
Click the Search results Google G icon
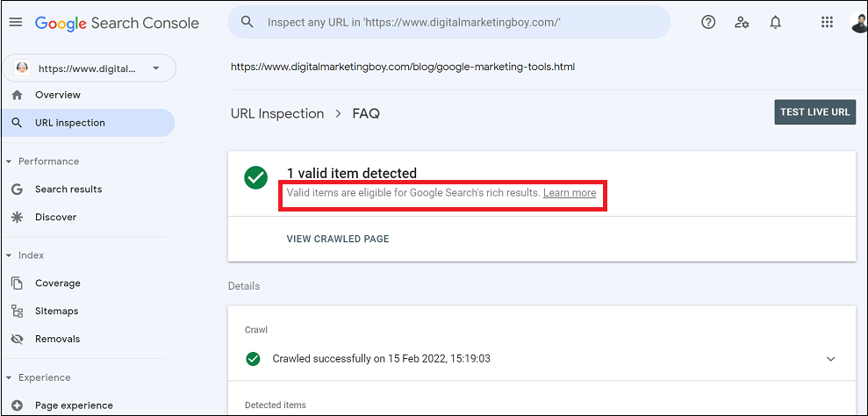18,190
